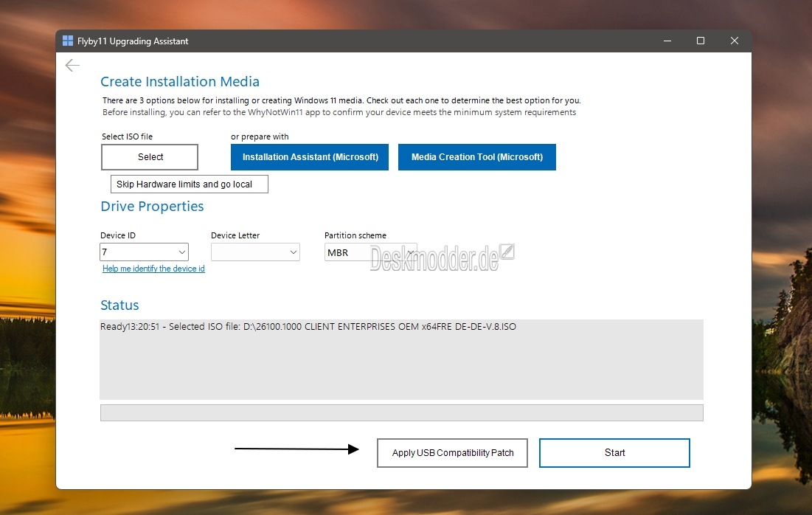Minimize the Flyby11 window
This screenshot has height=515, width=812.
pyautogui.click(x=667, y=41)
